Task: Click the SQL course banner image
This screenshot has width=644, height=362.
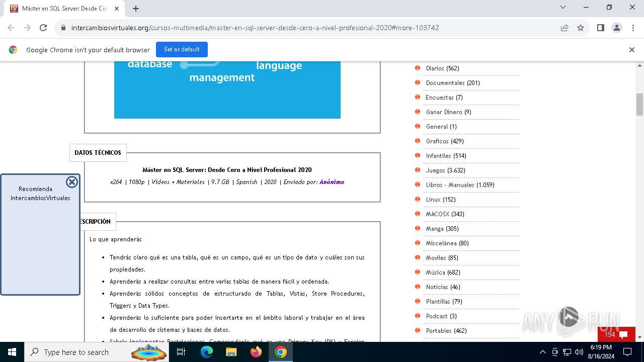Action: pos(227,90)
